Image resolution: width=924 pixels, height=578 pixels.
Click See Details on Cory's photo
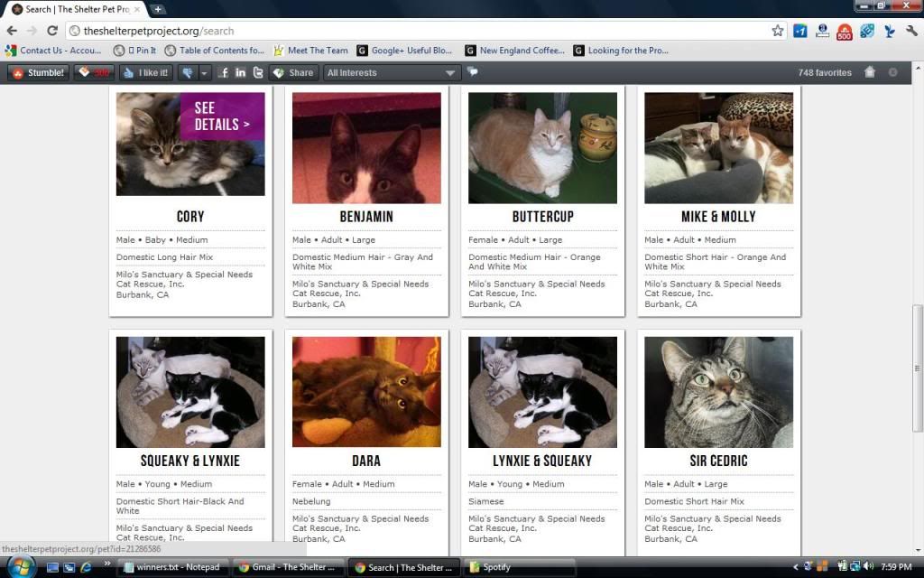point(222,117)
